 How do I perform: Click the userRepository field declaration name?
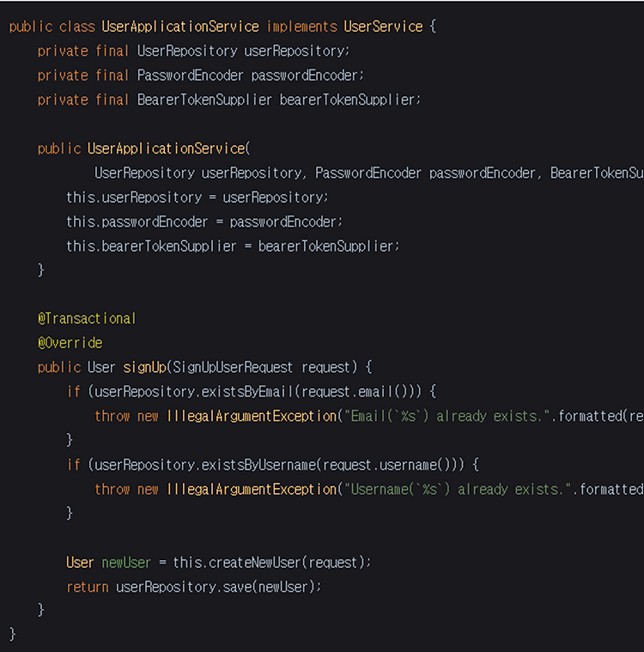coord(295,52)
